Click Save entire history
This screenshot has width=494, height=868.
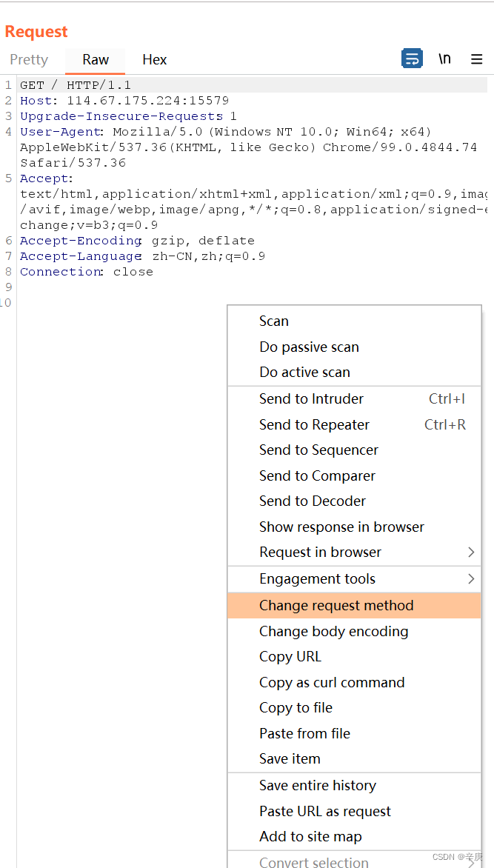click(x=317, y=785)
